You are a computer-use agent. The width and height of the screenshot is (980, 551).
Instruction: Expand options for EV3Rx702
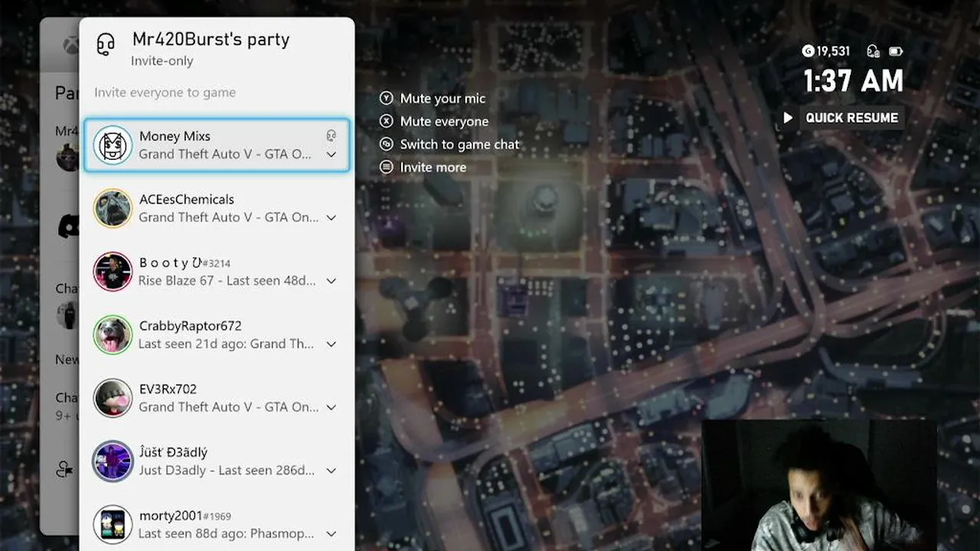pyautogui.click(x=331, y=407)
